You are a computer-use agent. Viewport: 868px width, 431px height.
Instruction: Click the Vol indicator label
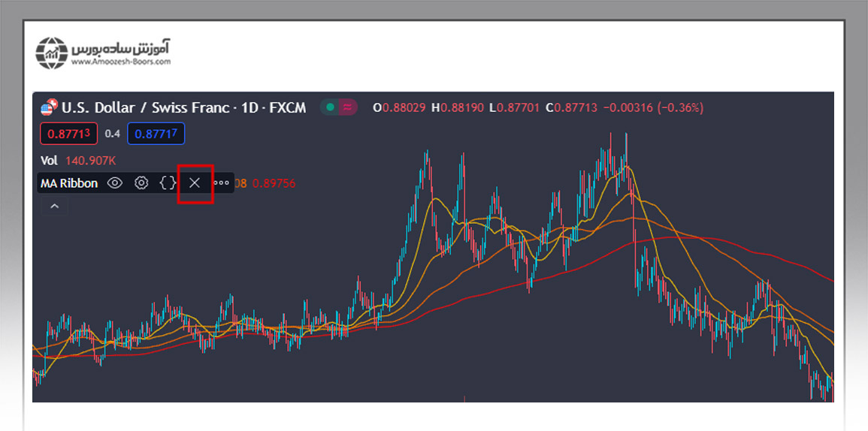49,160
